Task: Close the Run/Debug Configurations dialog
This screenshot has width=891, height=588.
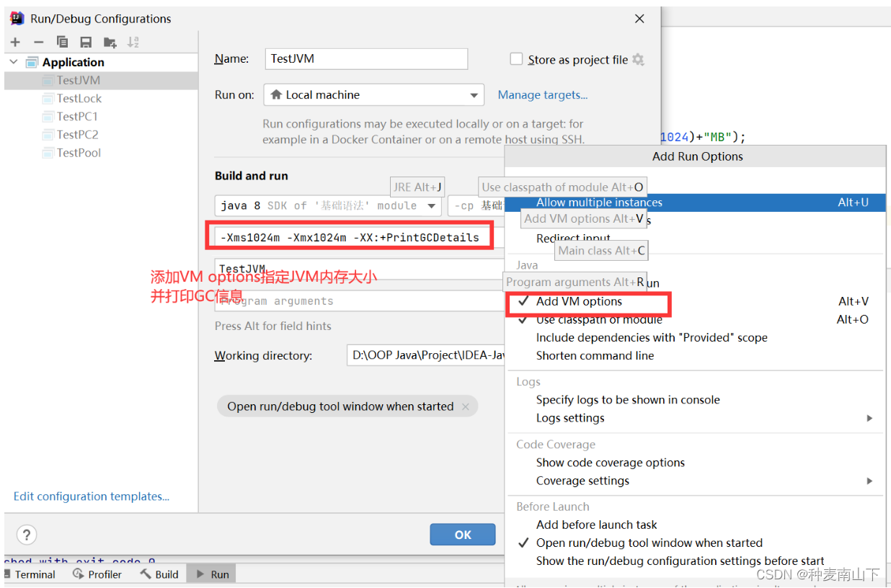Action: pyautogui.click(x=639, y=19)
